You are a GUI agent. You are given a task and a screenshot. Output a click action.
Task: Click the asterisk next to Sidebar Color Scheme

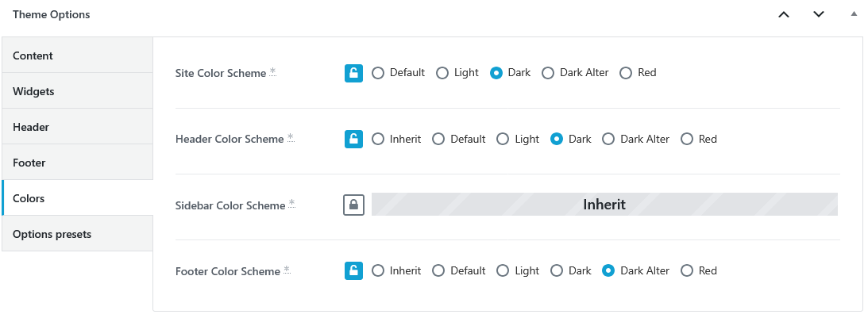click(x=291, y=204)
